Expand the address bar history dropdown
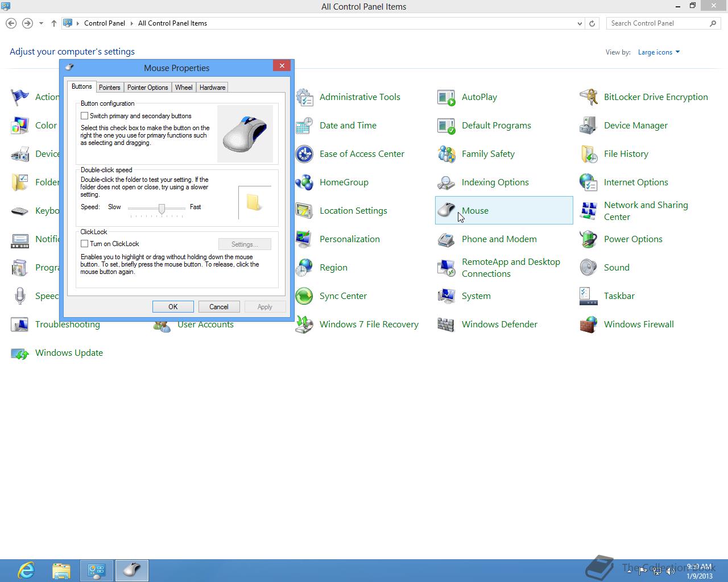 click(580, 23)
